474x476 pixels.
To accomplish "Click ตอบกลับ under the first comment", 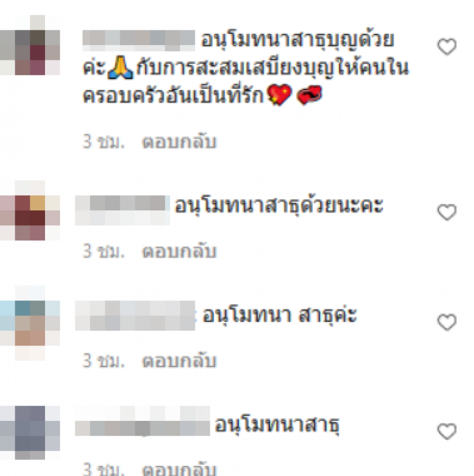I will coord(180,142).
